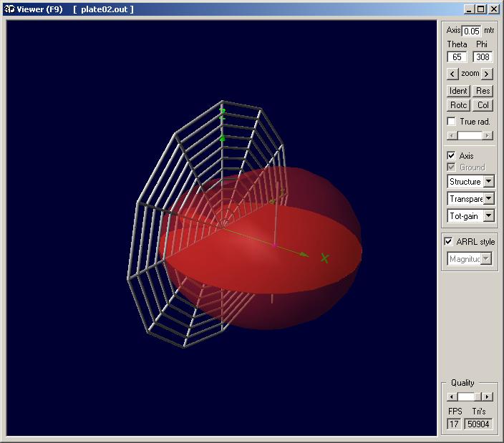Uncheck the Axis checkbox
The width and height of the screenshot is (504, 443).
point(452,155)
